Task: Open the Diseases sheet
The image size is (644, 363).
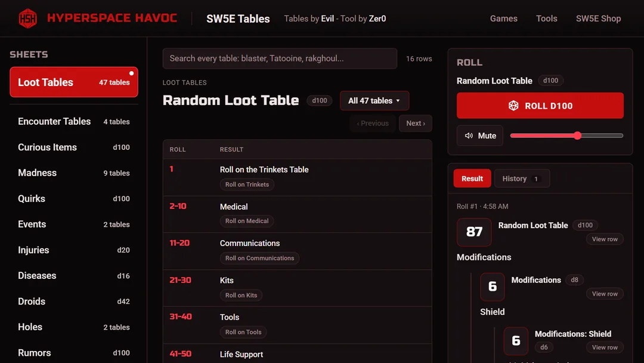Action: [74, 276]
